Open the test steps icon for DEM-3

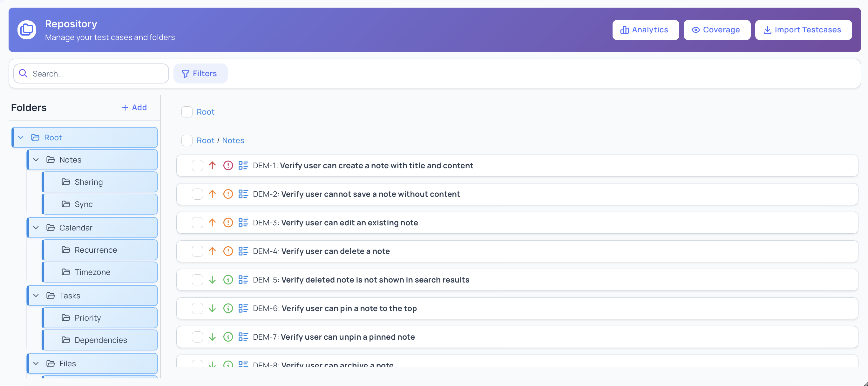(x=243, y=223)
